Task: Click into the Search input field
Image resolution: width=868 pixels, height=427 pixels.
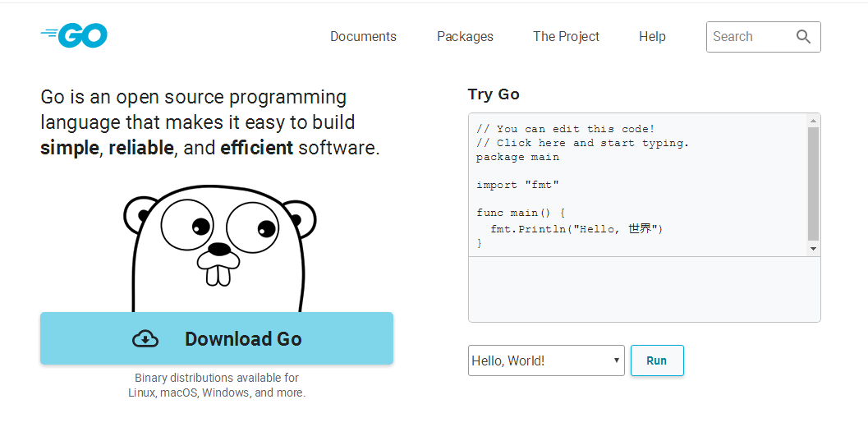Action: [749, 36]
